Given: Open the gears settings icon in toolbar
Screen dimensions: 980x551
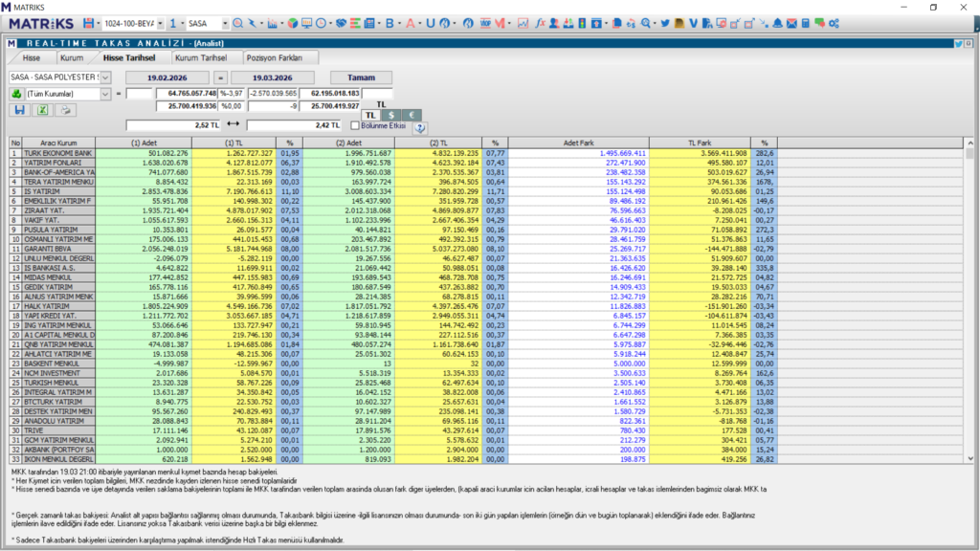Looking at the screenshot, I should (834, 23).
